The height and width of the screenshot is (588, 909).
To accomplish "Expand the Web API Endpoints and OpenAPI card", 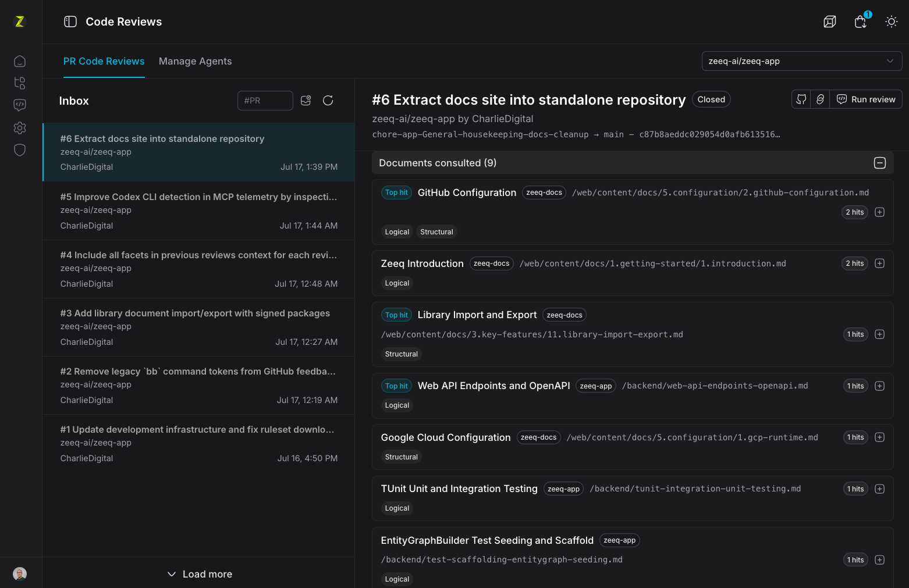I will pyautogui.click(x=880, y=386).
